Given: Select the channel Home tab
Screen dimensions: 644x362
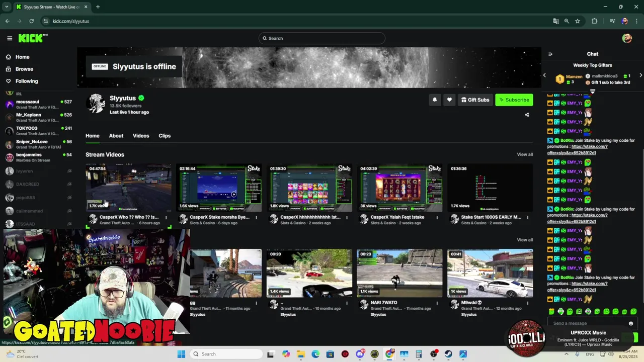Looking at the screenshot, I should point(93,136).
